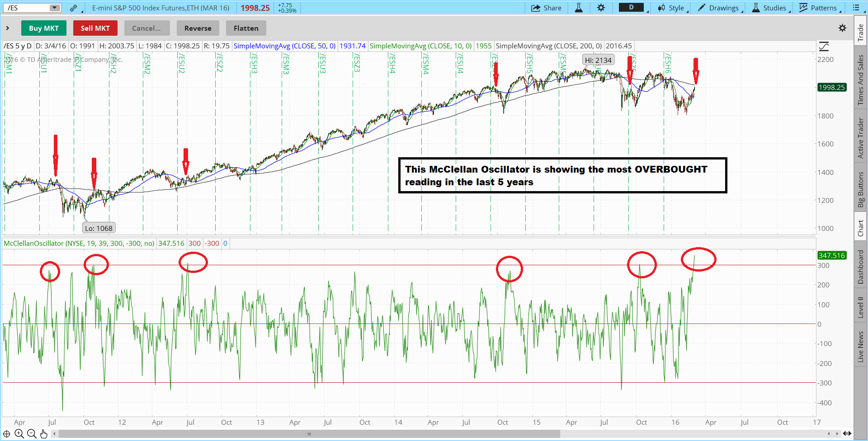Switch to the Active Trader side tab
Screen dimensions: 868x441
[x=861, y=138]
